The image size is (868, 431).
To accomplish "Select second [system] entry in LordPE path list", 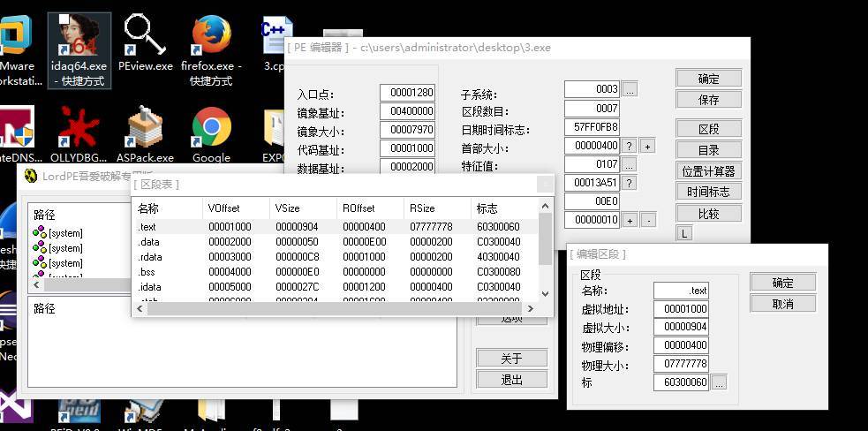I will pos(57,248).
